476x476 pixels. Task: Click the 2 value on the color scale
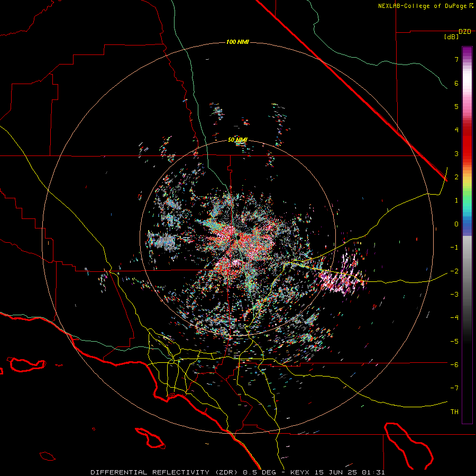[456, 177]
